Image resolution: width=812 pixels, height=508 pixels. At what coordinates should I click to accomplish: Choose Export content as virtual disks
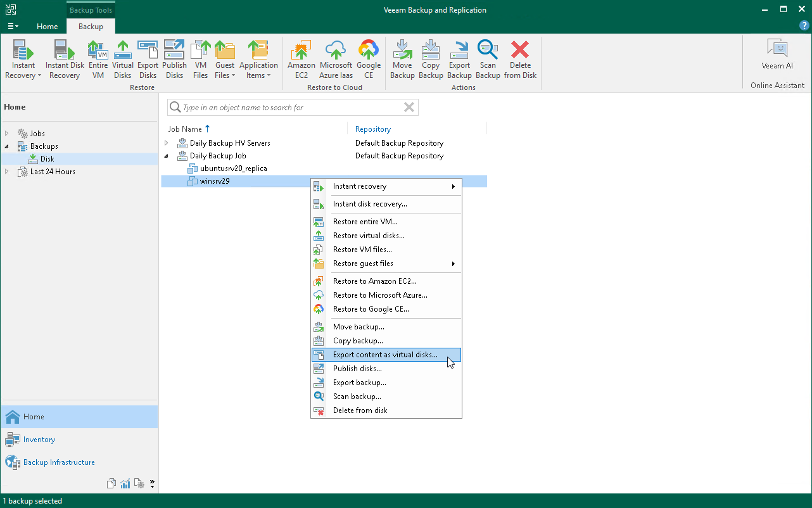pos(384,355)
